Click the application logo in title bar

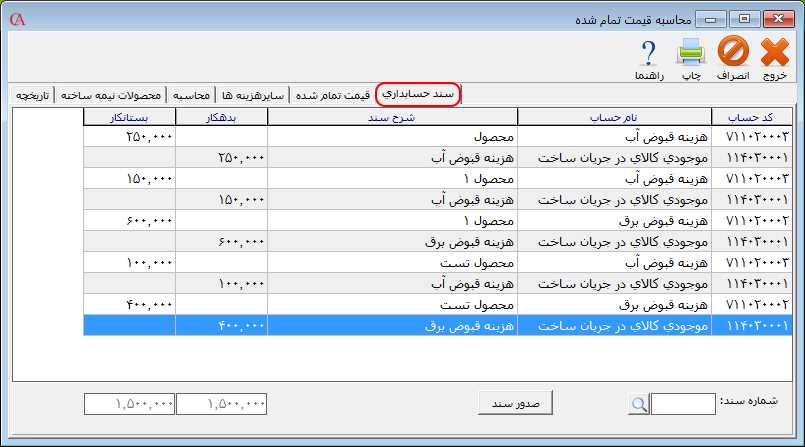[17, 20]
